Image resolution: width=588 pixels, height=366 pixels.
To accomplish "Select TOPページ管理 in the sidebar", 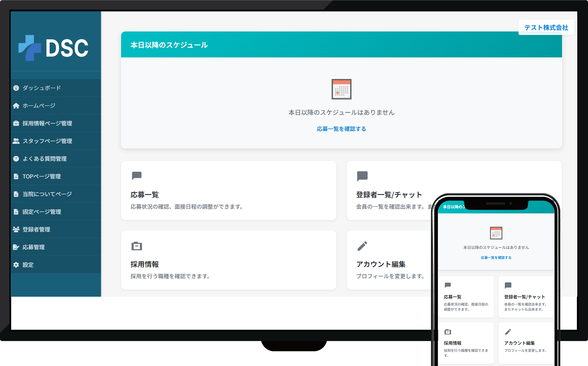I will pyautogui.click(x=56, y=177).
